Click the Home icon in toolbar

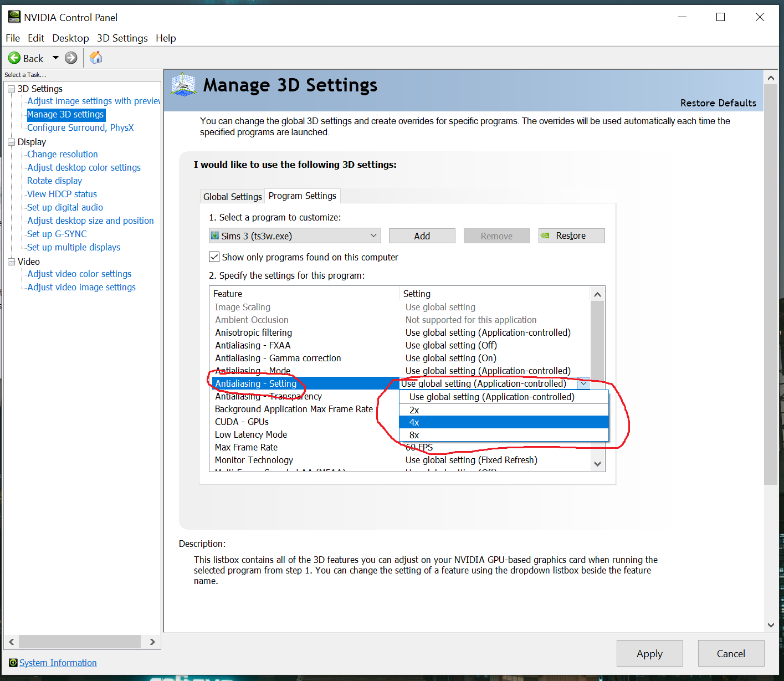pos(96,58)
